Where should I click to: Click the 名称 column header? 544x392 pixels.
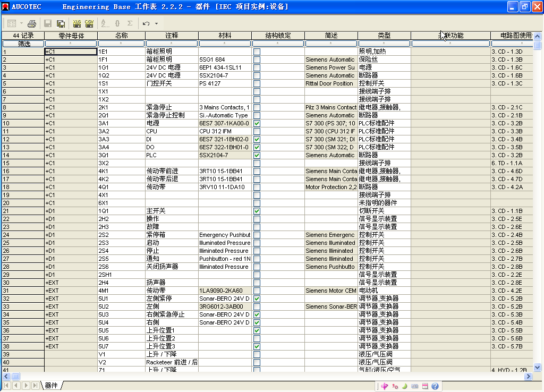pyautogui.click(x=122, y=36)
